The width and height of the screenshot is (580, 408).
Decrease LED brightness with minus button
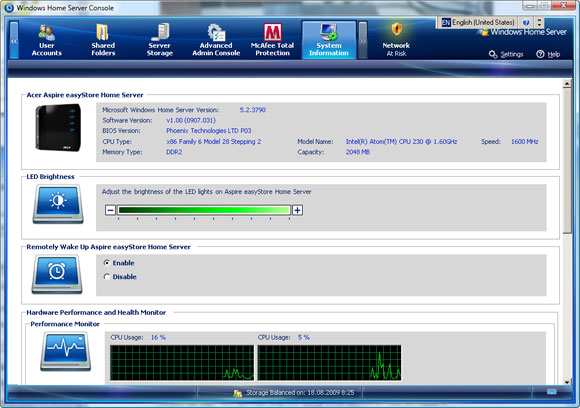[110, 210]
